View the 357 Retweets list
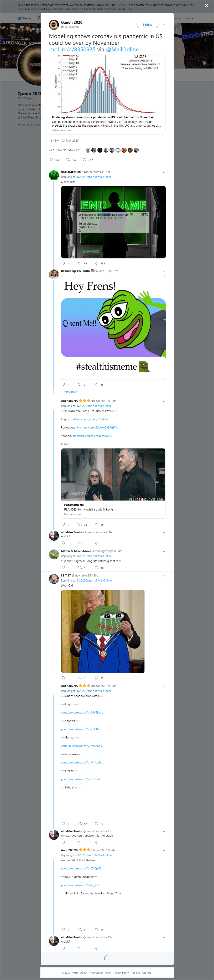 pyautogui.click(x=57, y=150)
